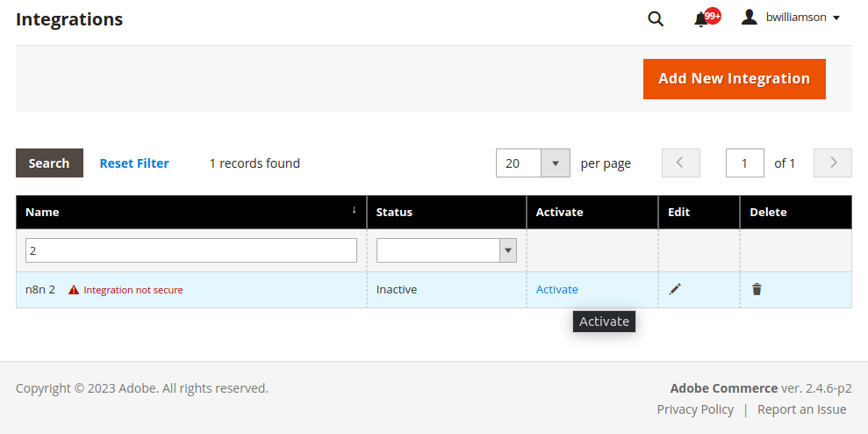Click the Add New Integration button
Screen dimensions: 868x434
coord(734,79)
